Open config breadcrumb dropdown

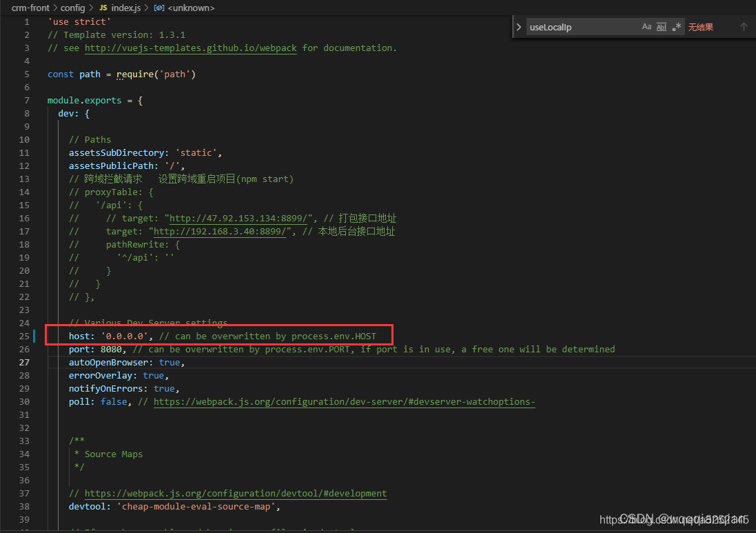coord(72,8)
